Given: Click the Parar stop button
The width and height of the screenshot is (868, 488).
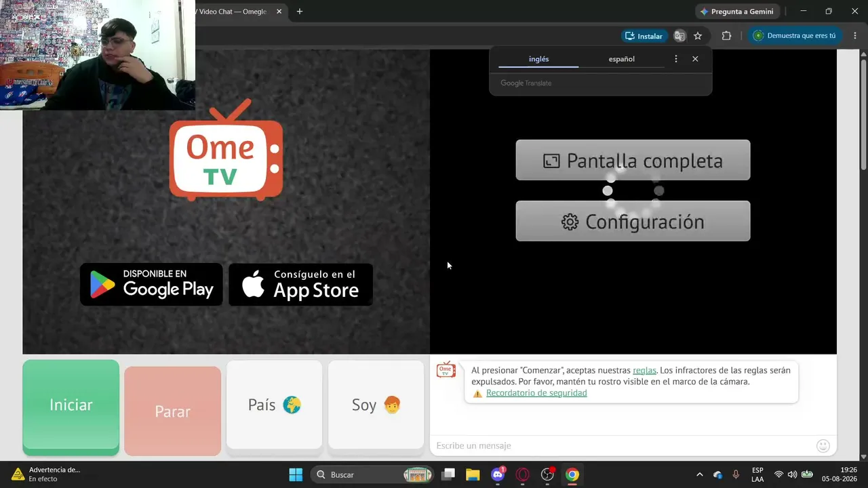Looking at the screenshot, I should pos(172,411).
